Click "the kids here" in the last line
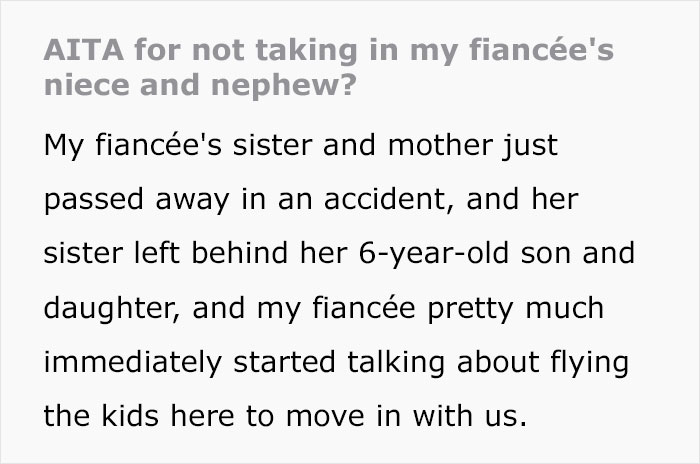This screenshot has width=700, height=464. pos(139,416)
